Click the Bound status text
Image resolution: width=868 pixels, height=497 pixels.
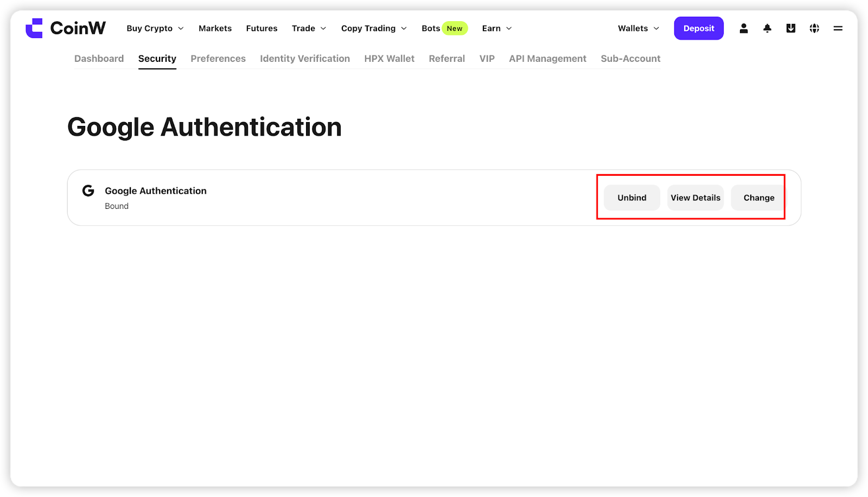coord(117,206)
